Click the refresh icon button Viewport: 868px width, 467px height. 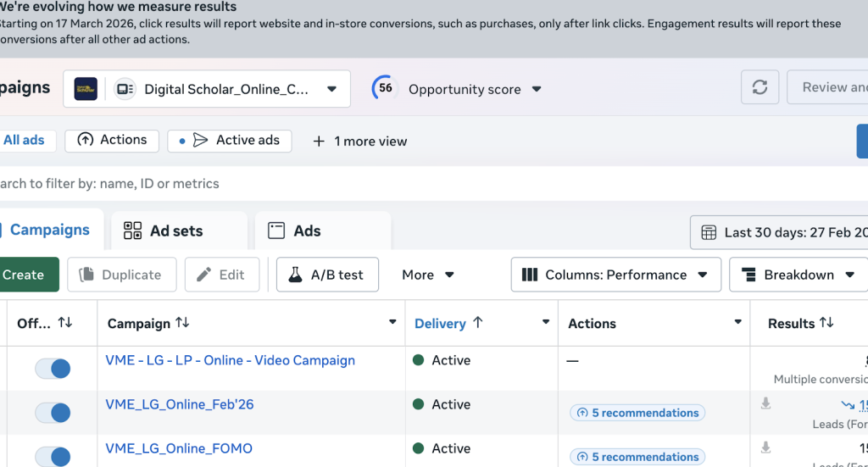coord(759,88)
